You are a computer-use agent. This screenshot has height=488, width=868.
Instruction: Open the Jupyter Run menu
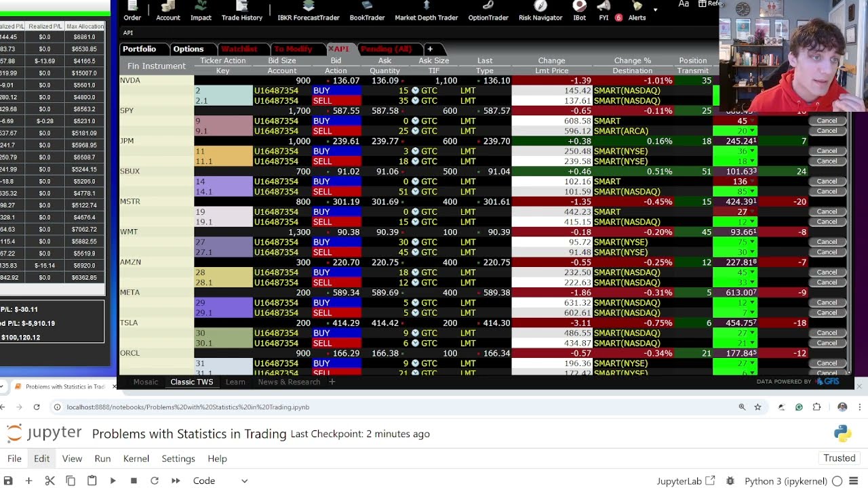102,458
